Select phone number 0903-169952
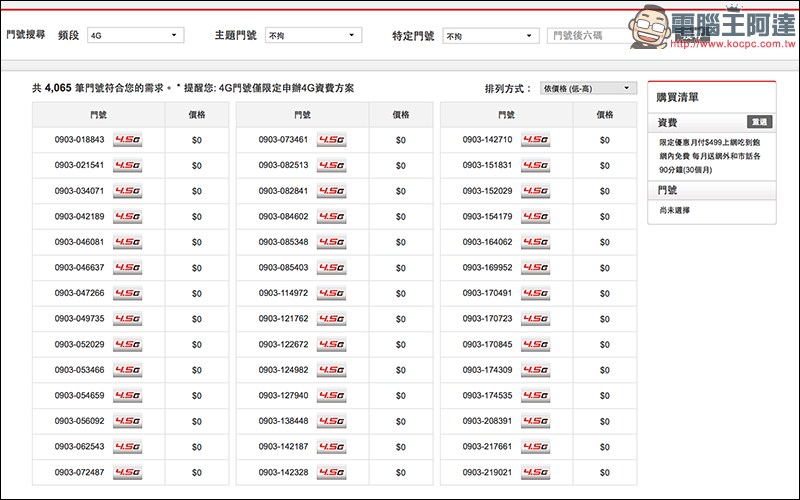This screenshot has width=800, height=500. pos(487,267)
